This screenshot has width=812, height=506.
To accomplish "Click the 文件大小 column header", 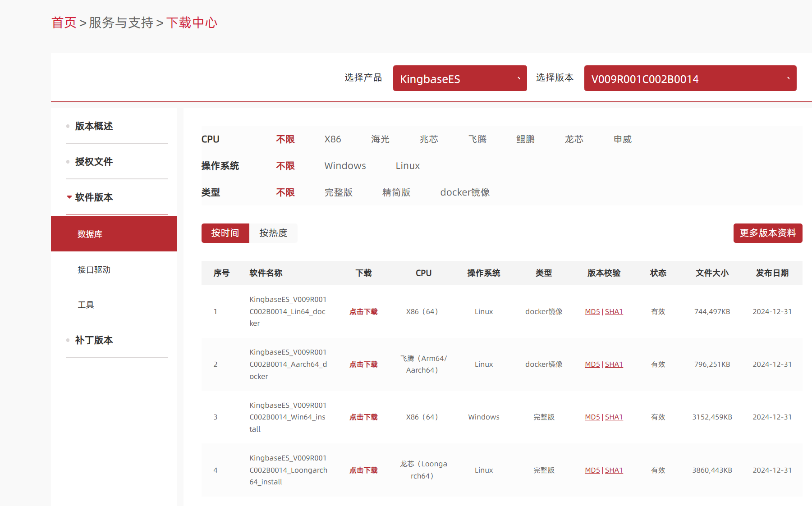I will click(712, 273).
